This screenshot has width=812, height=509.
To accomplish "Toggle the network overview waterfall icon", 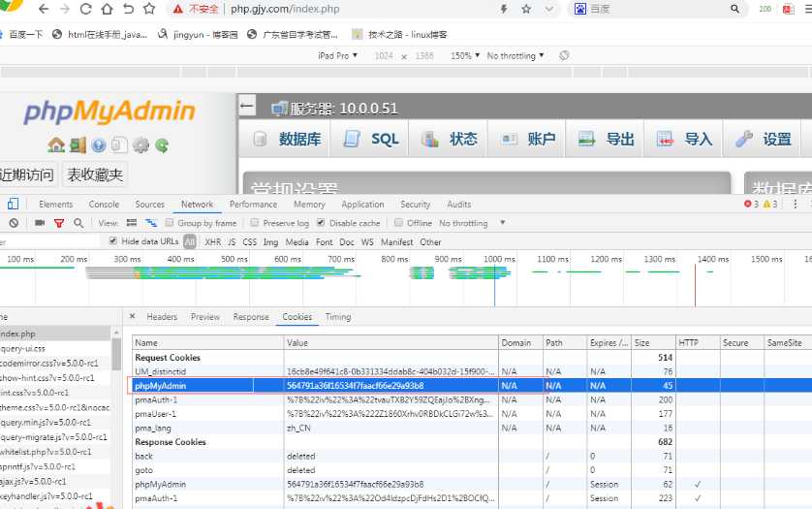I will click(x=151, y=223).
